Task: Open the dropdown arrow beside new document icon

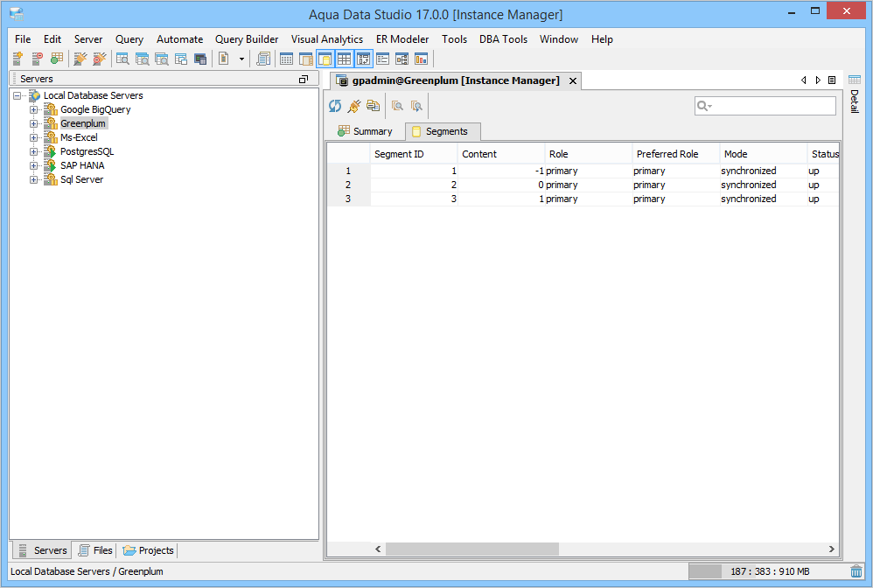Action: (241, 59)
